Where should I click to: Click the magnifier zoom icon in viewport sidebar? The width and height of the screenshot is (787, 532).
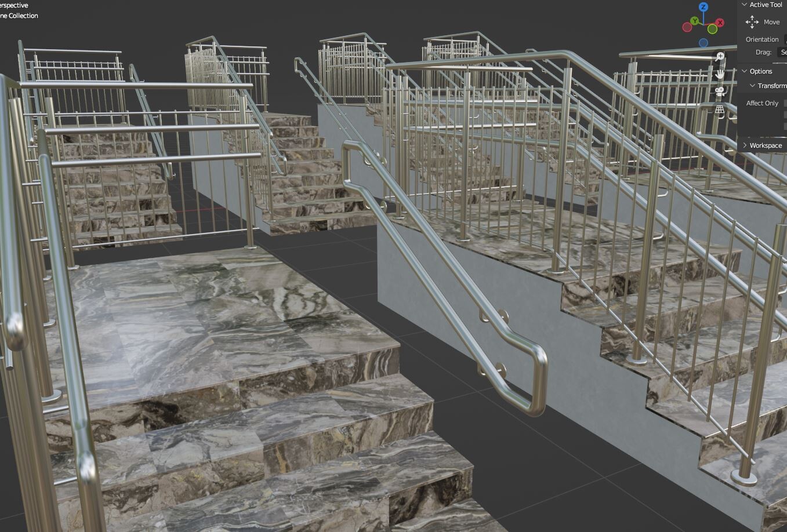point(720,56)
